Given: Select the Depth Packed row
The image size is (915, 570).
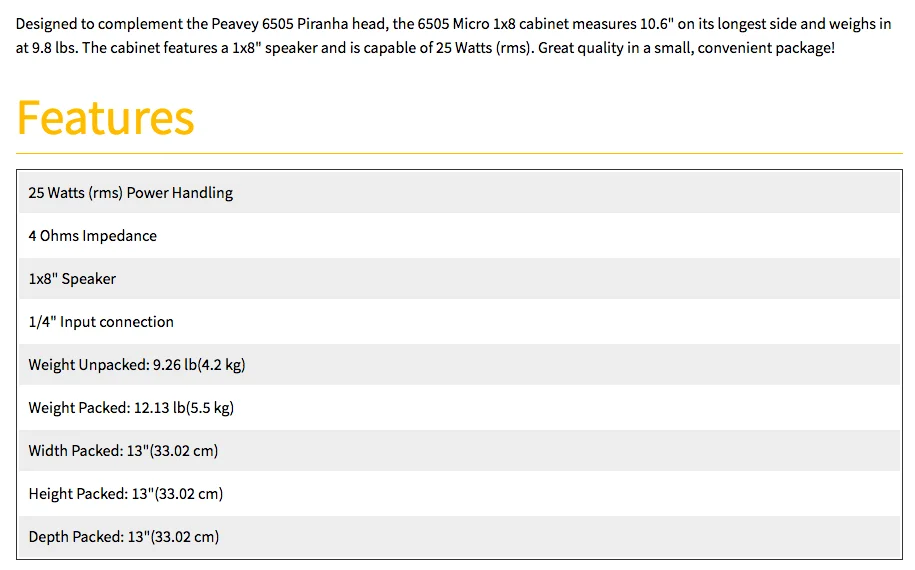Looking at the screenshot, I should (x=123, y=537).
